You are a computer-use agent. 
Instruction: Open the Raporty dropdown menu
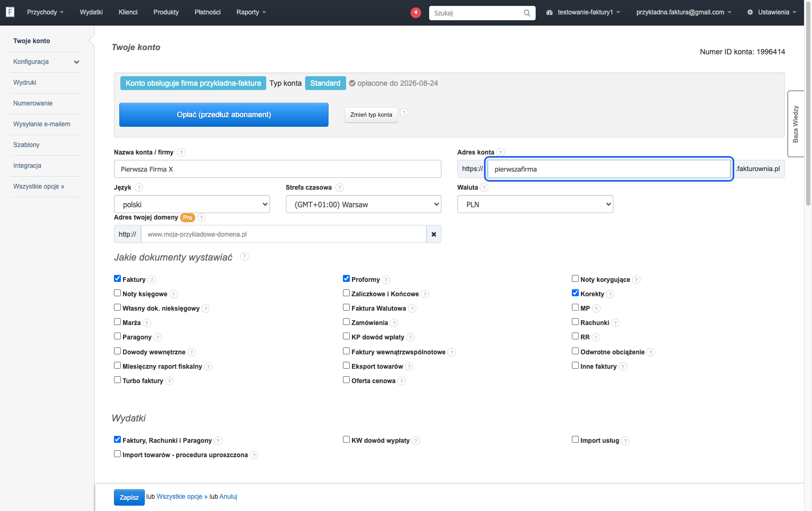251,12
